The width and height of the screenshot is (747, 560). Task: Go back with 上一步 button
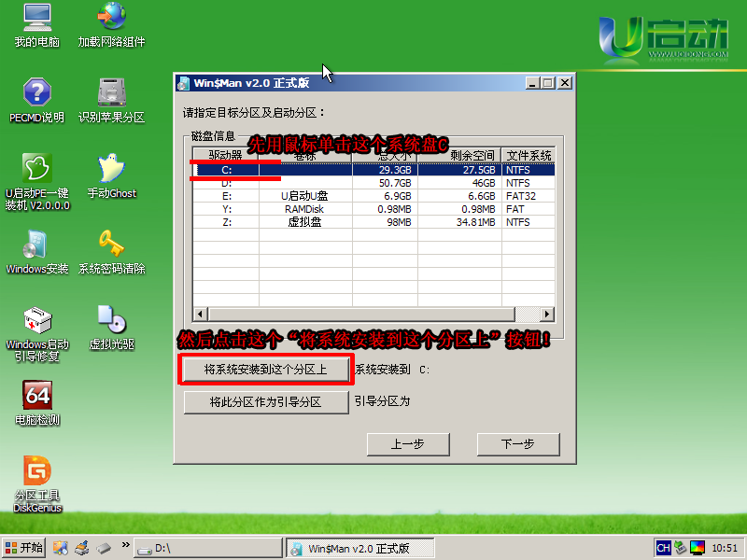tap(408, 444)
